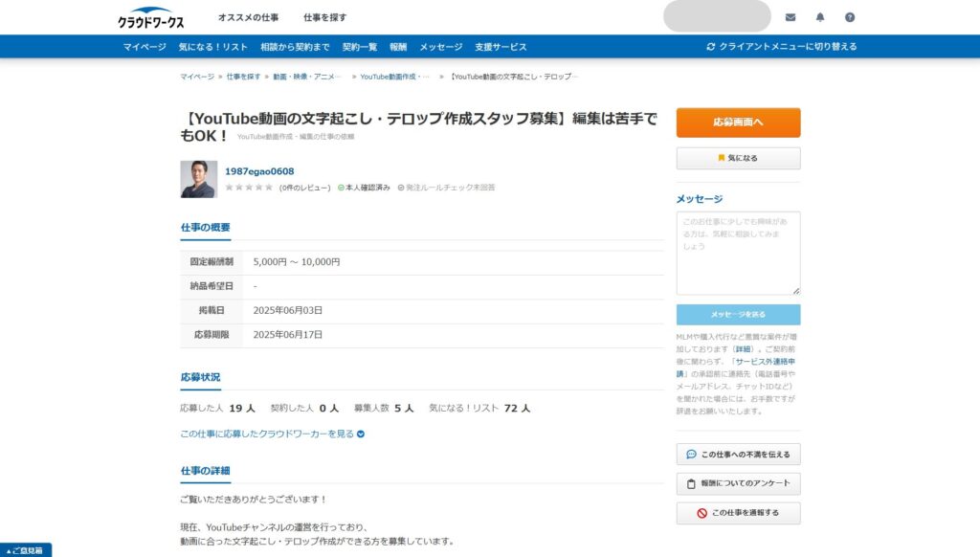Image resolution: width=980 pixels, height=557 pixels.
Task: Open the notifications bell icon
Action: (820, 17)
